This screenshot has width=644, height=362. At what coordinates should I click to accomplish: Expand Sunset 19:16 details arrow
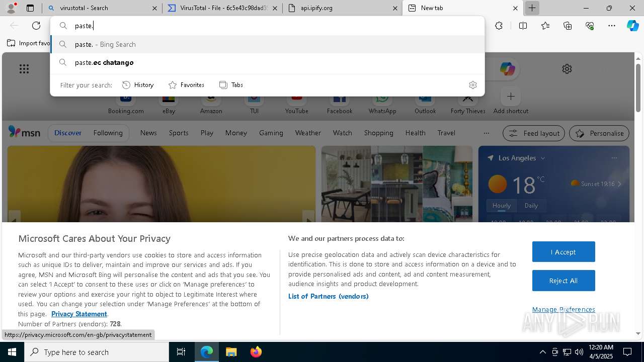tap(619, 184)
